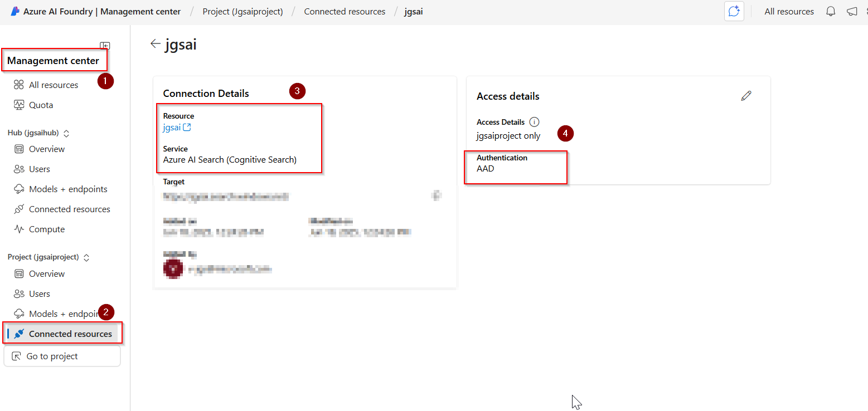Click All resources in top bar
868x411 pixels.
tap(789, 11)
